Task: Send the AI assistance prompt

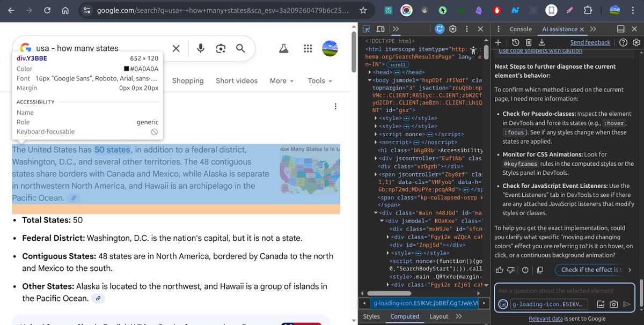Action: pyautogui.click(x=627, y=304)
